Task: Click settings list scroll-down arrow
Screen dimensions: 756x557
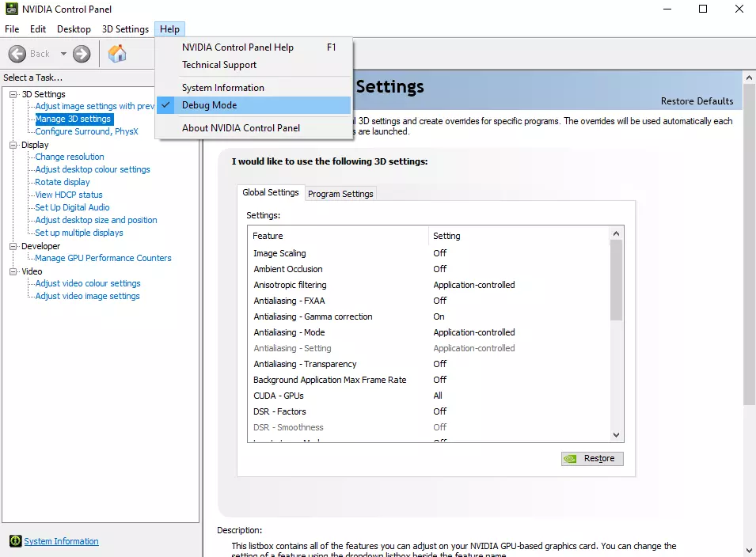Action: [x=616, y=434]
